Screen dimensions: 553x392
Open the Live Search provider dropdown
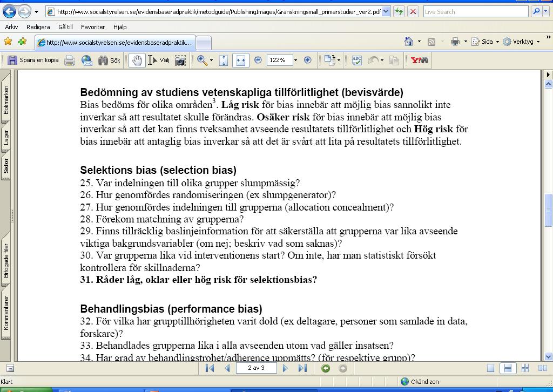(547, 12)
